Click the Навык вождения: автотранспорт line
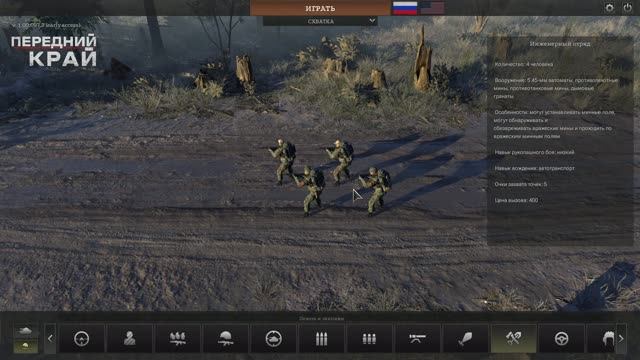 (534, 168)
